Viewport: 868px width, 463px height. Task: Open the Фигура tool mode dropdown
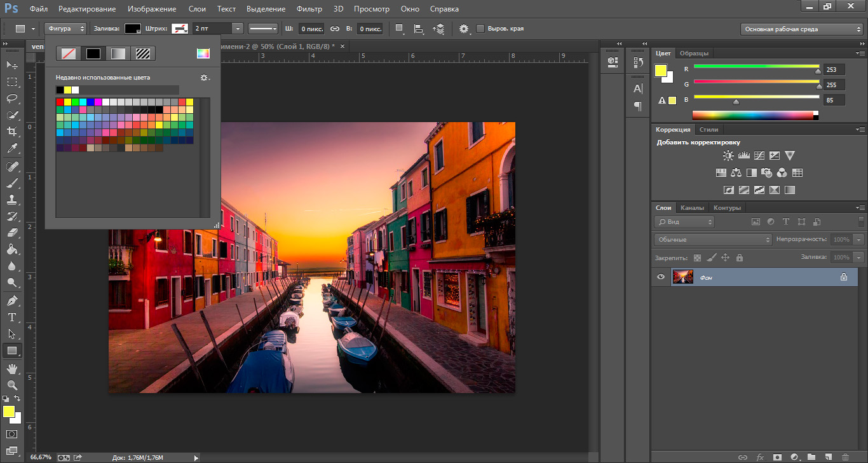(x=65, y=29)
